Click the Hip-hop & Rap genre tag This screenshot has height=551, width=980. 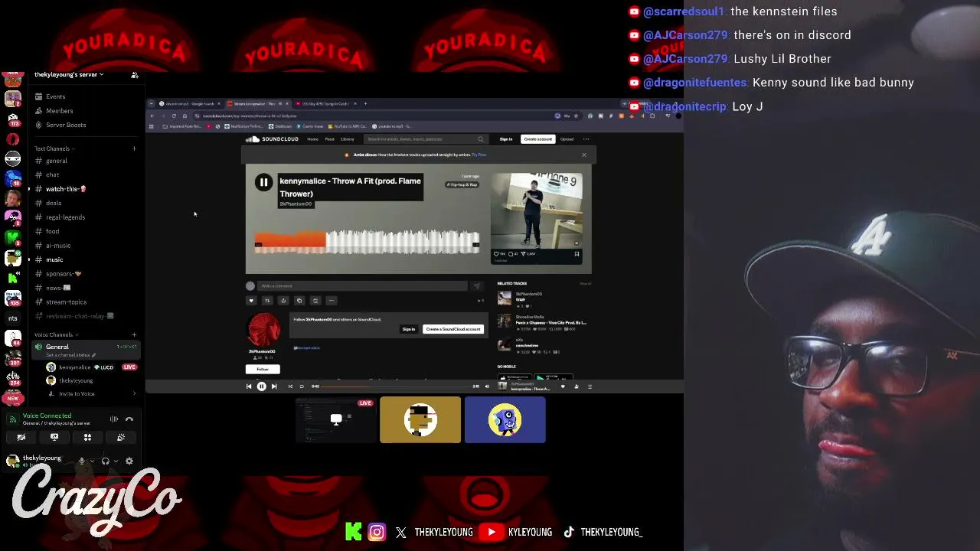(462, 184)
